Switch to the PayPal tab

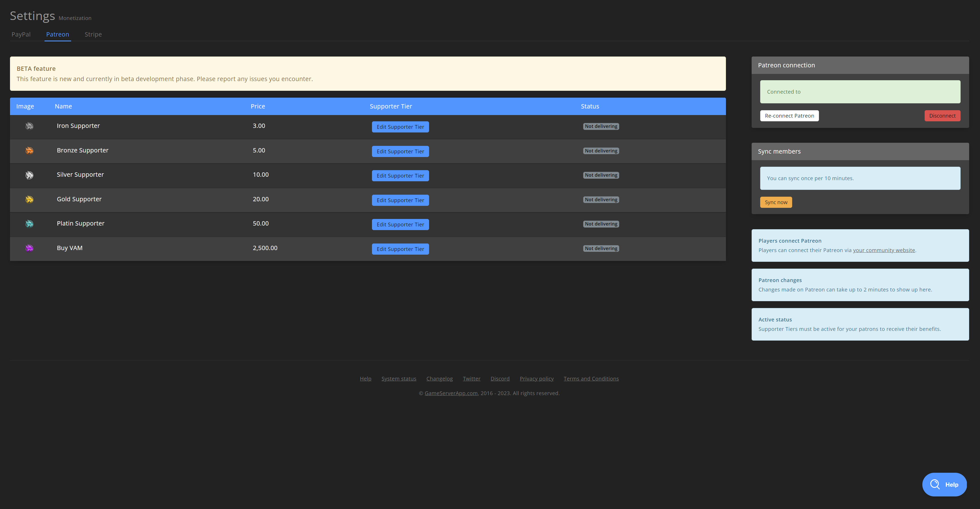21,34
